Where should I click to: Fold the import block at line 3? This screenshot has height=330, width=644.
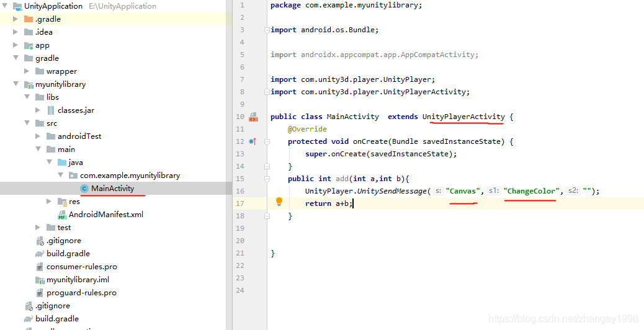[267, 30]
